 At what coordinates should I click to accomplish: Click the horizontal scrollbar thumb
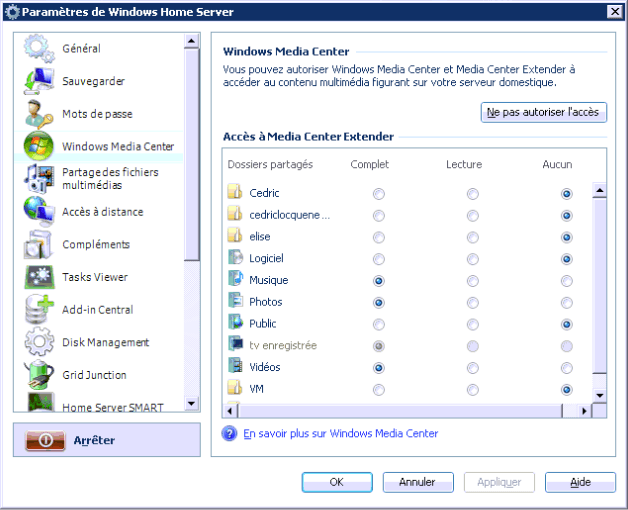[x=400, y=411]
